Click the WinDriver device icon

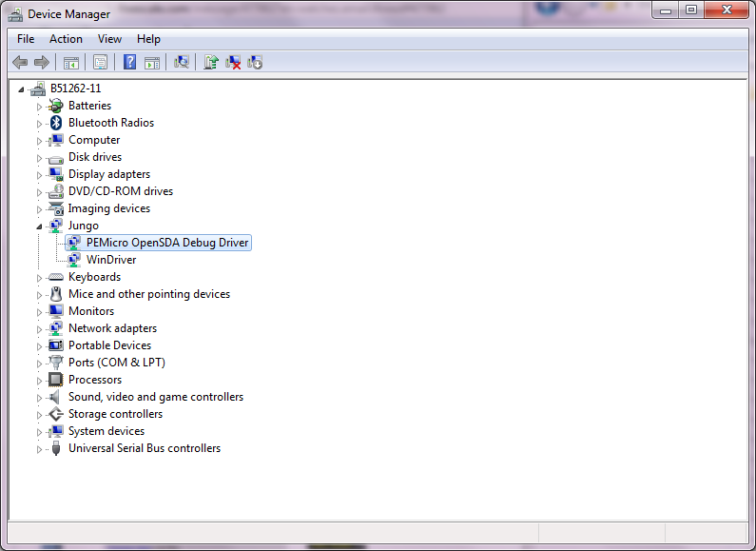coord(74,260)
